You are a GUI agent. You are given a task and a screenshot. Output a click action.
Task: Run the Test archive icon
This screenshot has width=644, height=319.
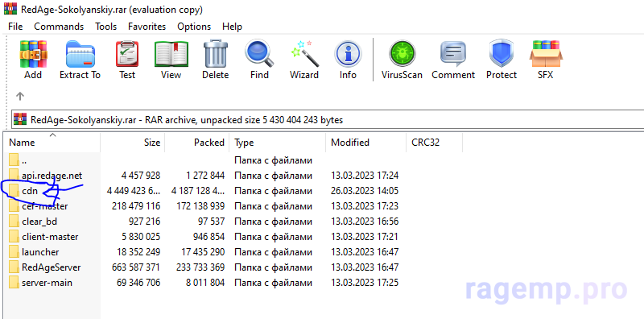pos(127,60)
